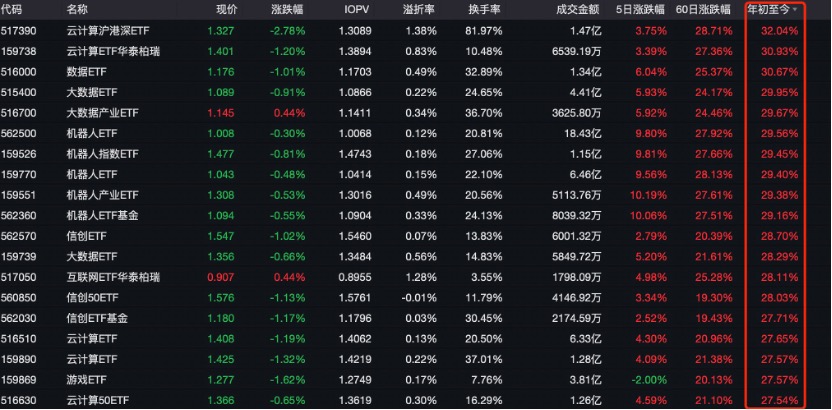Select the 云计算50ETF row
Image resolution: width=832 pixels, height=410 pixels.
point(416,400)
